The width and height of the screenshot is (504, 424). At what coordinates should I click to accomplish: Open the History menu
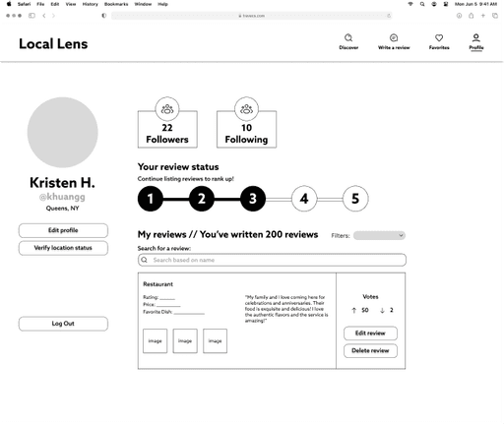tap(90, 4)
